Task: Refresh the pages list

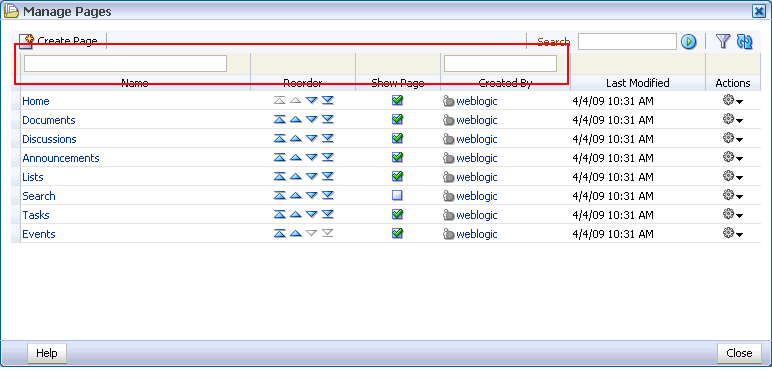Action: [744, 41]
